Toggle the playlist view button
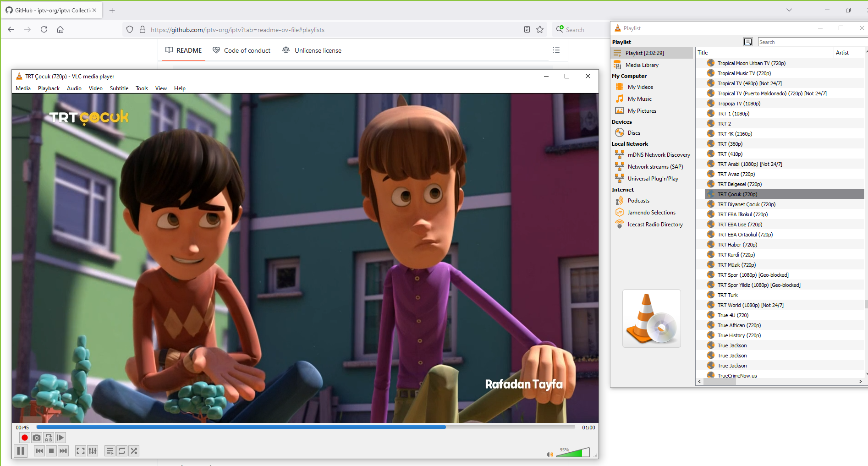 coord(110,451)
